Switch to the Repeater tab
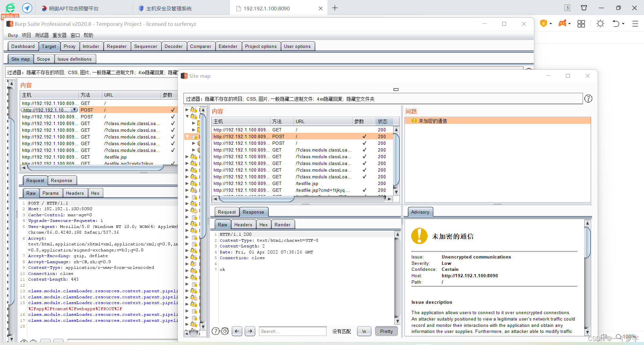The height and width of the screenshot is (345, 644). click(117, 46)
